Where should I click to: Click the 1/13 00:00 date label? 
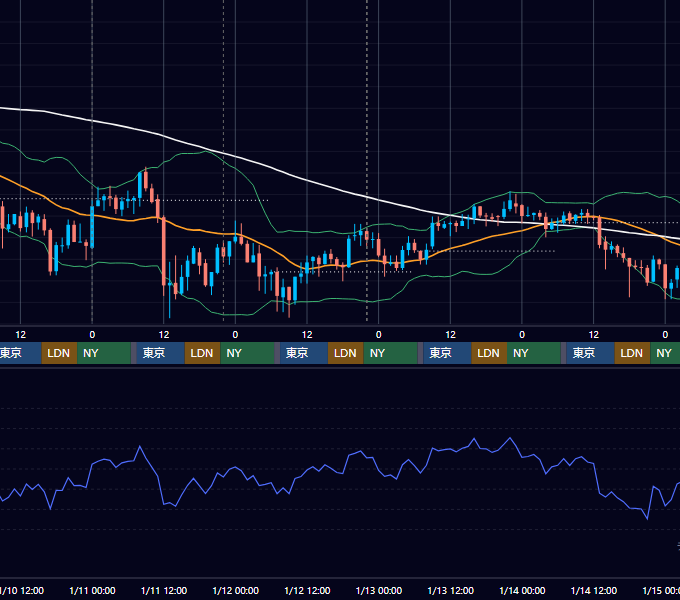379,590
